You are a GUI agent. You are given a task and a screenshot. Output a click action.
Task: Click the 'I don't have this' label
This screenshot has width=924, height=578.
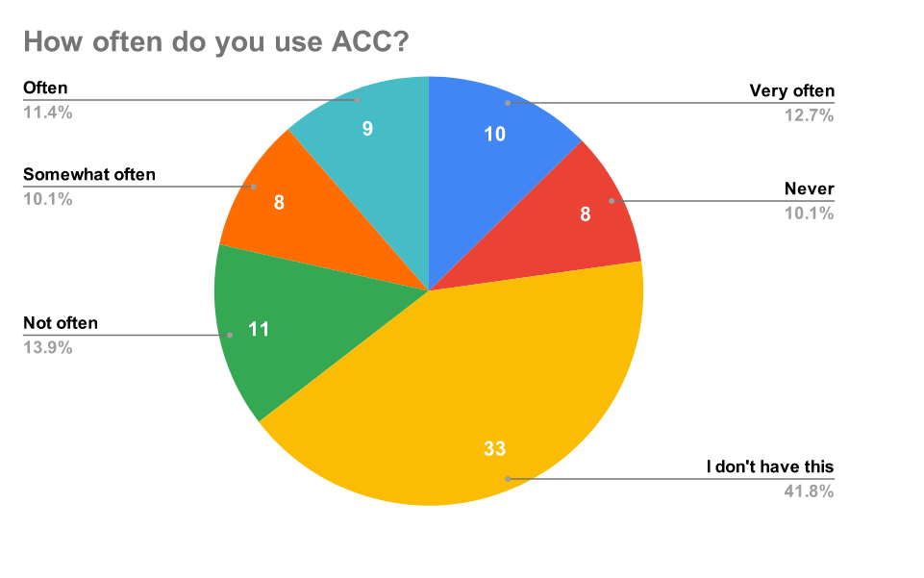(x=770, y=466)
